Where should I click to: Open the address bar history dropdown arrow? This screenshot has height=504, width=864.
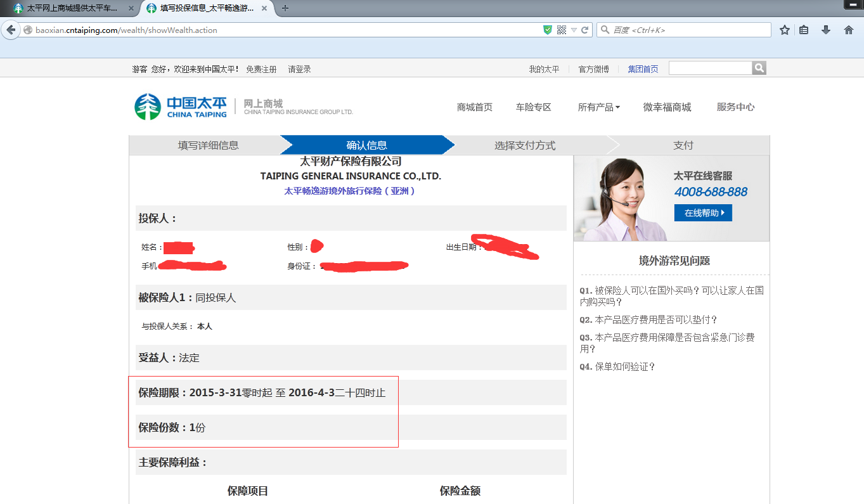(x=574, y=30)
